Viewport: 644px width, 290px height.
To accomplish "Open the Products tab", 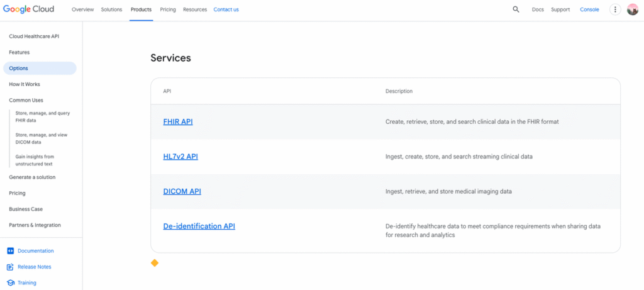I will [x=141, y=9].
